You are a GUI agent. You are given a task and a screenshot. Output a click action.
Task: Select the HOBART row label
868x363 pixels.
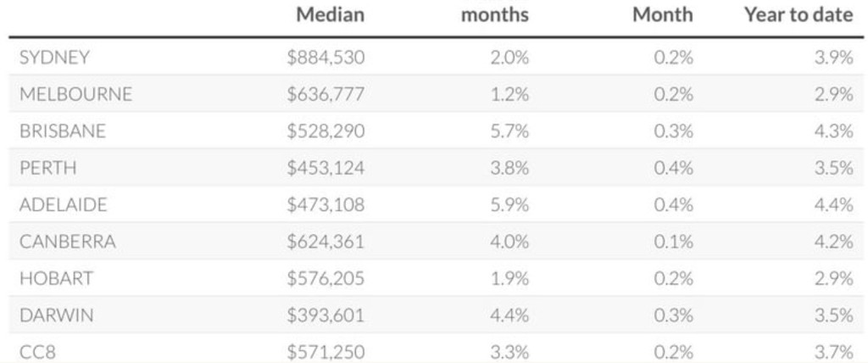click(56, 278)
